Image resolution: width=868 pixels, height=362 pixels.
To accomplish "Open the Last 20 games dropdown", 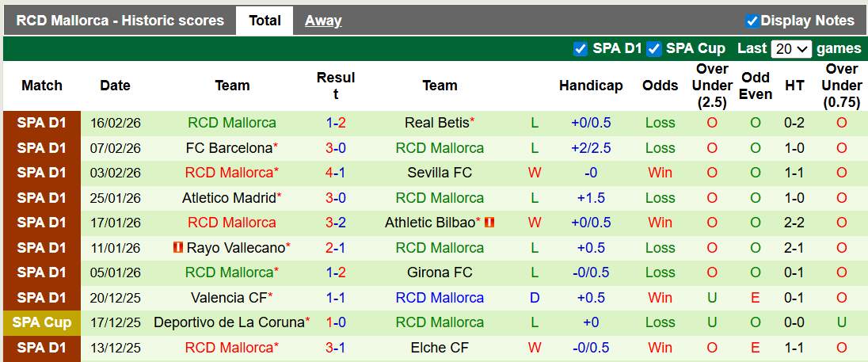I will coord(792,48).
